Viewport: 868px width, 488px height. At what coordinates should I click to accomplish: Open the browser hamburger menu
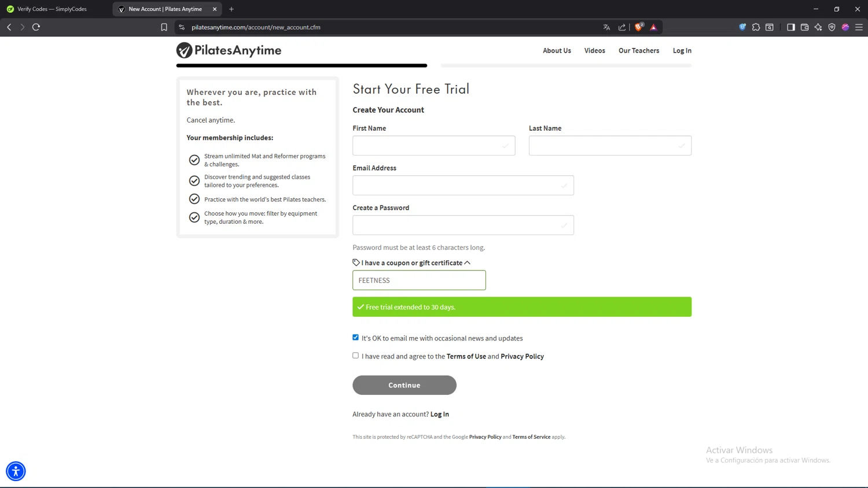click(x=859, y=27)
